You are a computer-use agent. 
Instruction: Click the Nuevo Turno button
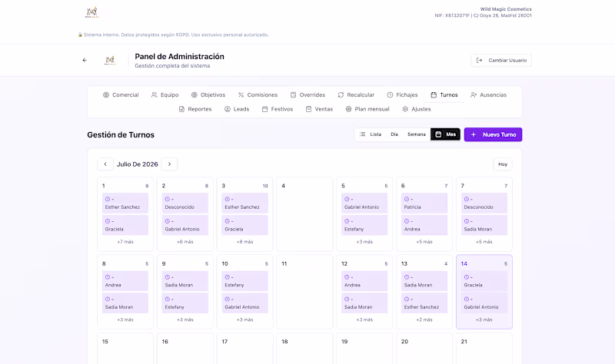493,134
